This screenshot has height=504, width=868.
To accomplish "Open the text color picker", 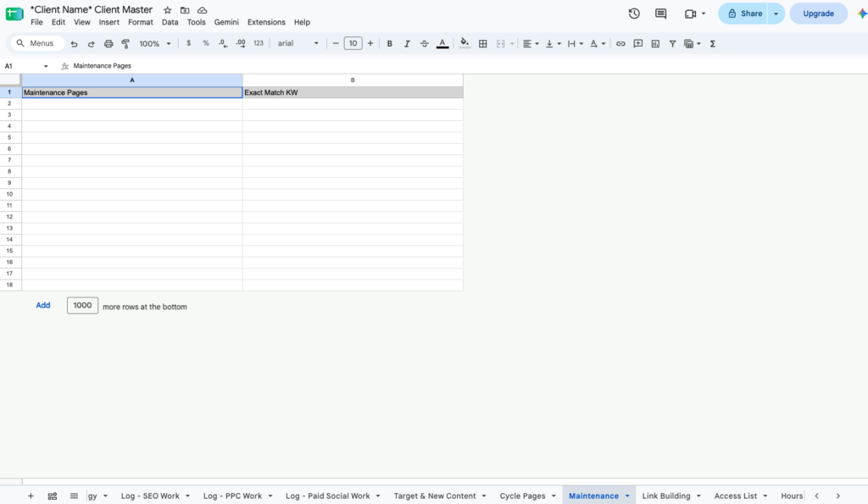I will (442, 44).
